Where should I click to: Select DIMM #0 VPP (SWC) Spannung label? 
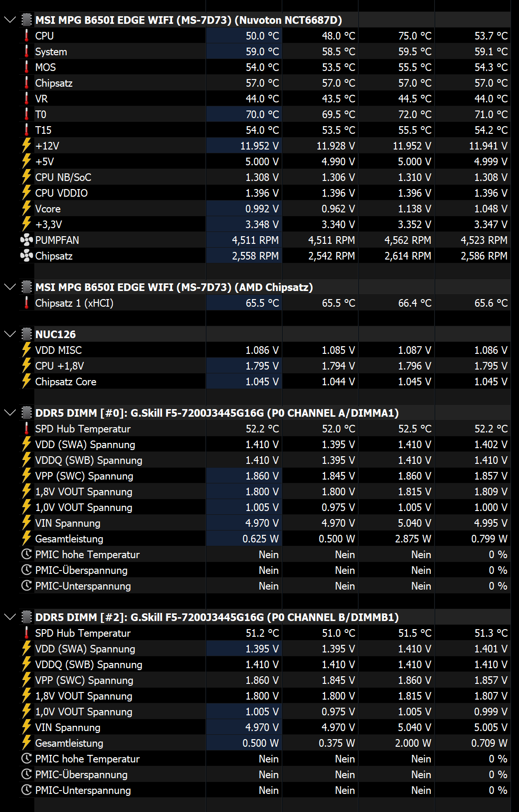(x=84, y=476)
